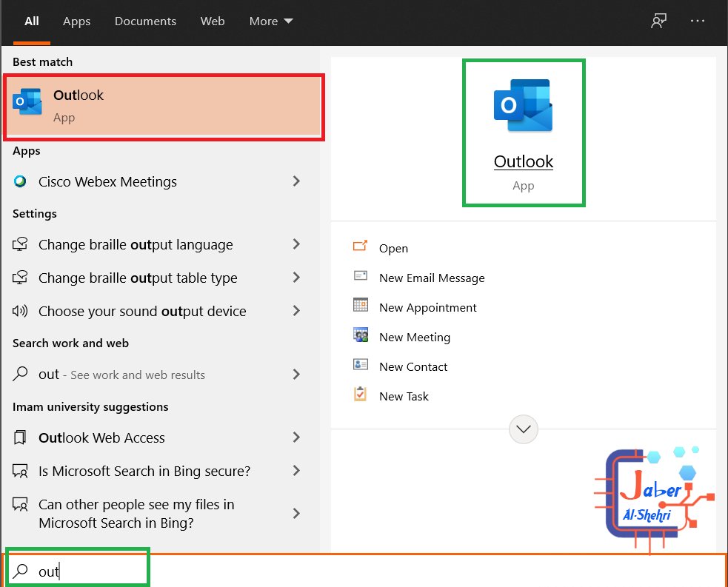
Task: Click the search box containing out
Action: (364, 571)
